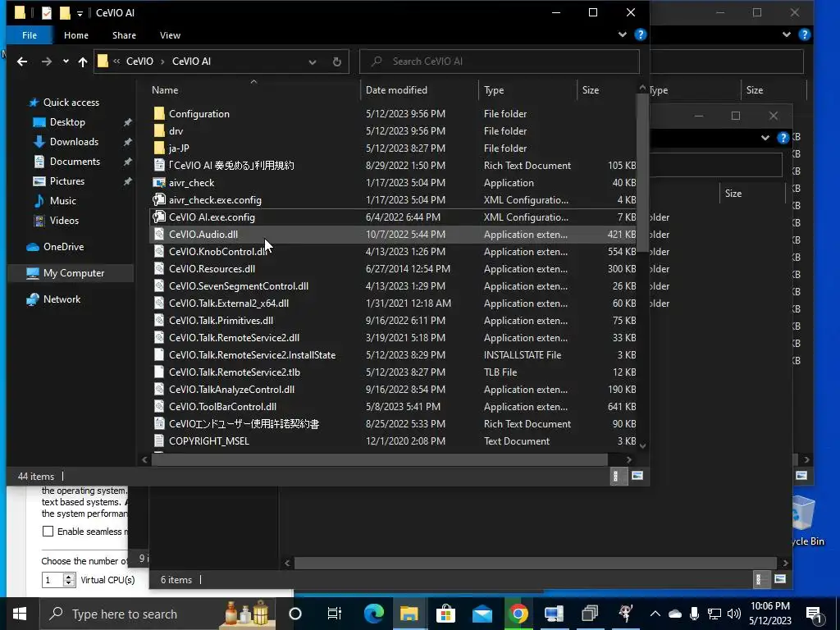Select the Configuration folder
840x630 pixels.
pos(199,114)
